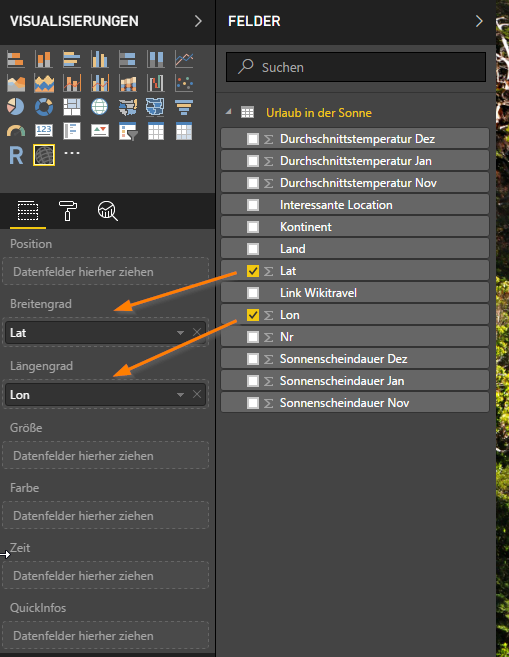Screen dimensions: 509x657
Task: Check the Sonnenscheindauer Jan field
Action: (253, 381)
